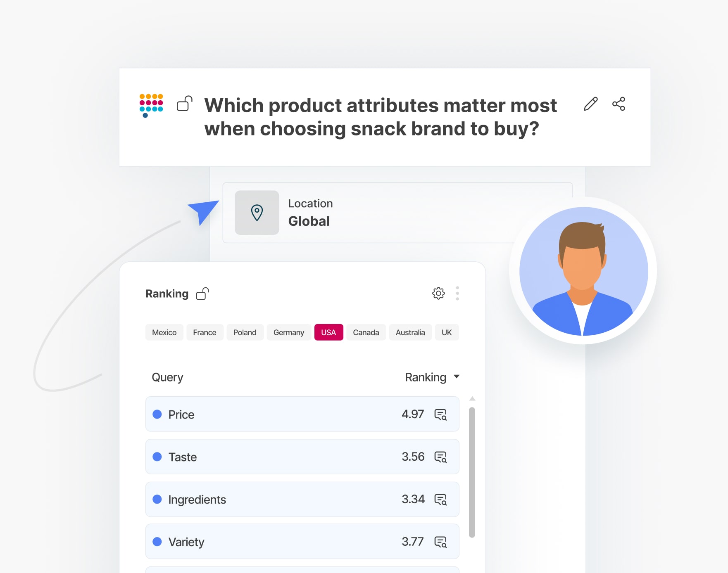The height and width of the screenshot is (573, 728).
Task: Open comments icon on Price row
Action: click(x=440, y=414)
